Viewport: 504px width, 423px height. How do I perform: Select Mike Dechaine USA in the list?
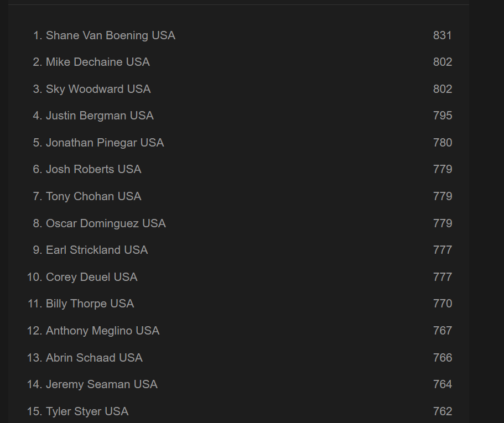[97, 62]
